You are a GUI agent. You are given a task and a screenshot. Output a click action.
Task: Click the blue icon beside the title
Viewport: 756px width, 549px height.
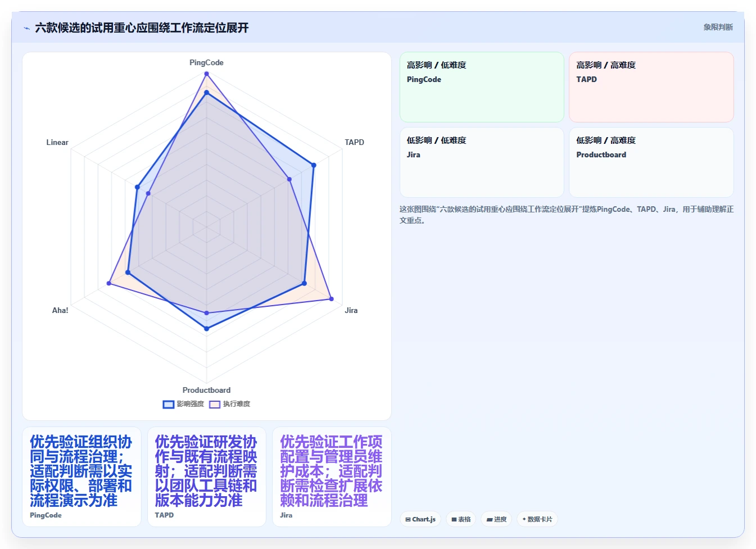coord(26,28)
